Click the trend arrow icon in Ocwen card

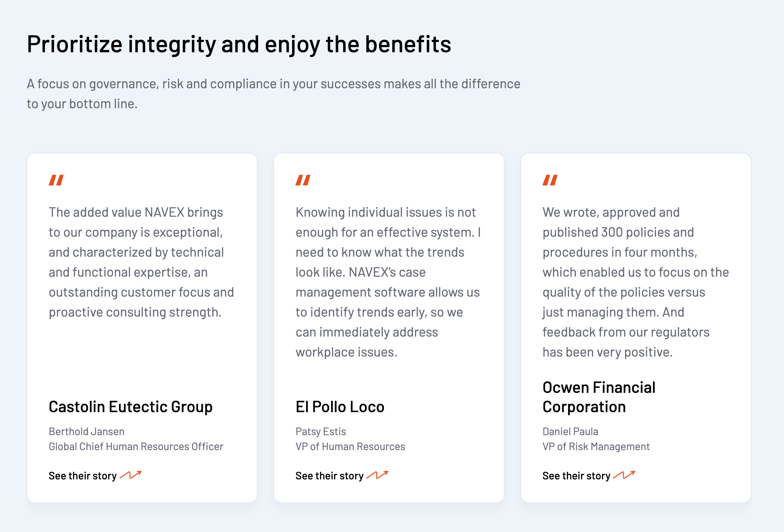624,475
